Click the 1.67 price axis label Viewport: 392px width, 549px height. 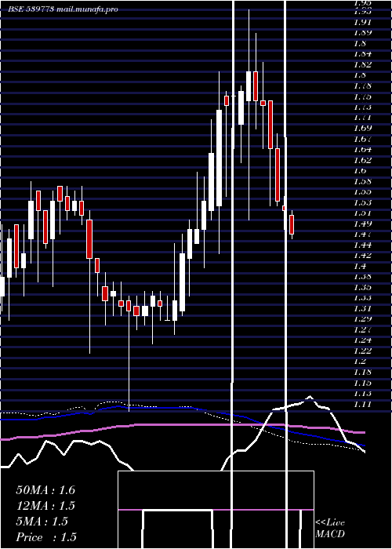pyautogui.click(x=362, y=139)
